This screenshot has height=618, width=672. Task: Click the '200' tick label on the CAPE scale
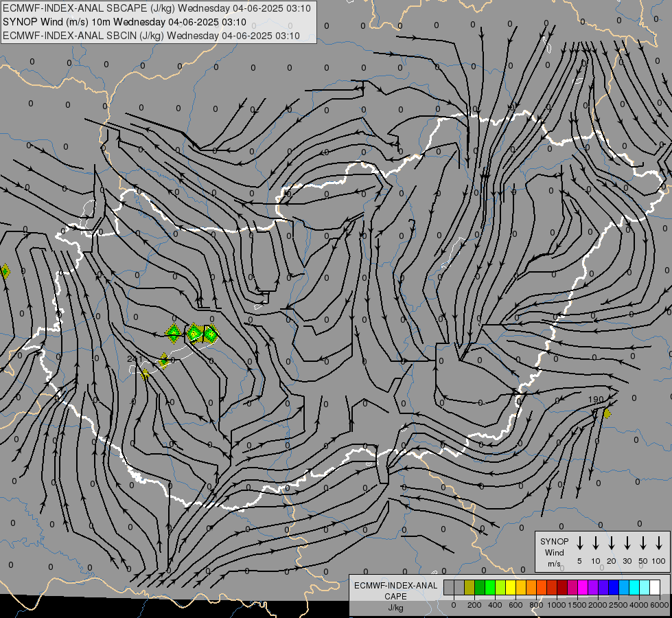(x=474, y=605)
